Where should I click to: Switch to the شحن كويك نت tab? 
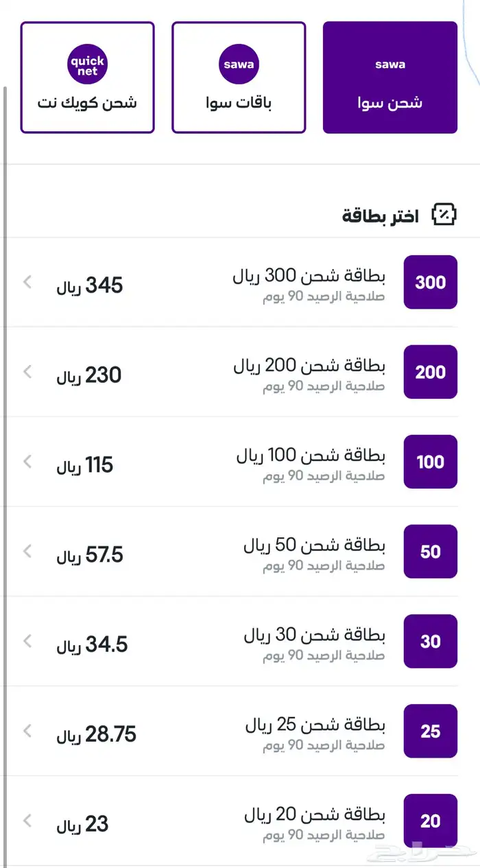pyautogui.click(x=87, y=78)
